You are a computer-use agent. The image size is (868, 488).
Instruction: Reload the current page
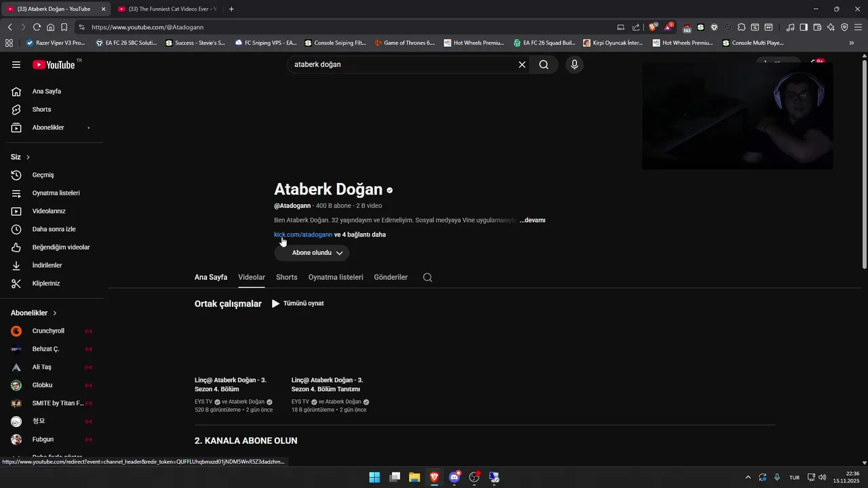[x=37, y=27]
